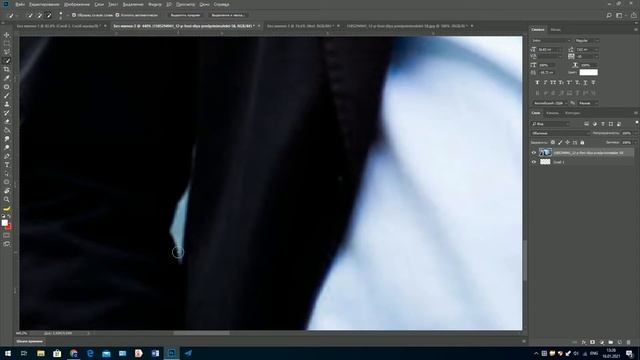Image resolution: width=640 pixels, height=360 pixels.
Task: Switch to the Channels tab
Action: tap(552, 113)
